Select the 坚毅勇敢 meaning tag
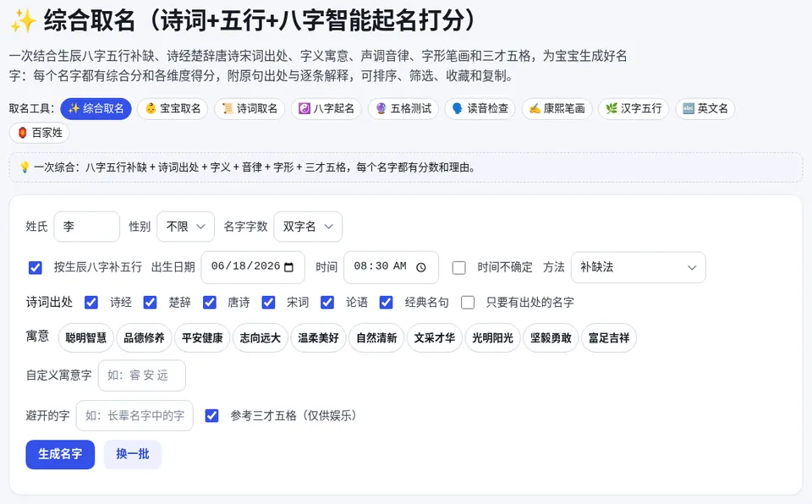This screenshot has height=504, width=812. coord(551,337)
